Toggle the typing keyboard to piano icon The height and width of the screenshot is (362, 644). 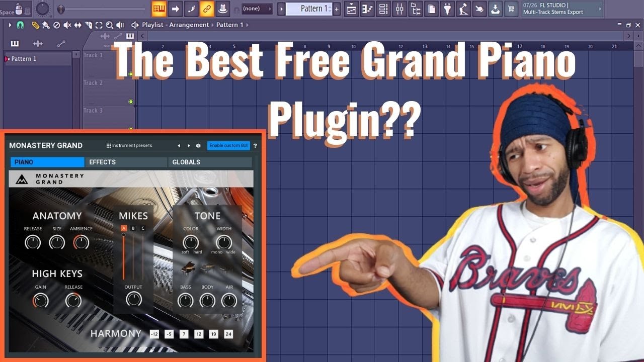159,9
